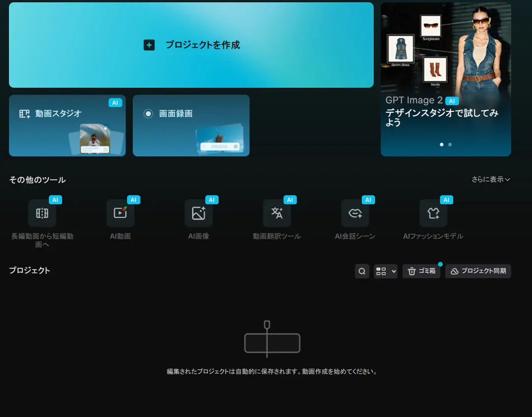Click the sunglasses thumbnail in promo banner
Screen dimensions: 532x417
[x=431, y=26]
